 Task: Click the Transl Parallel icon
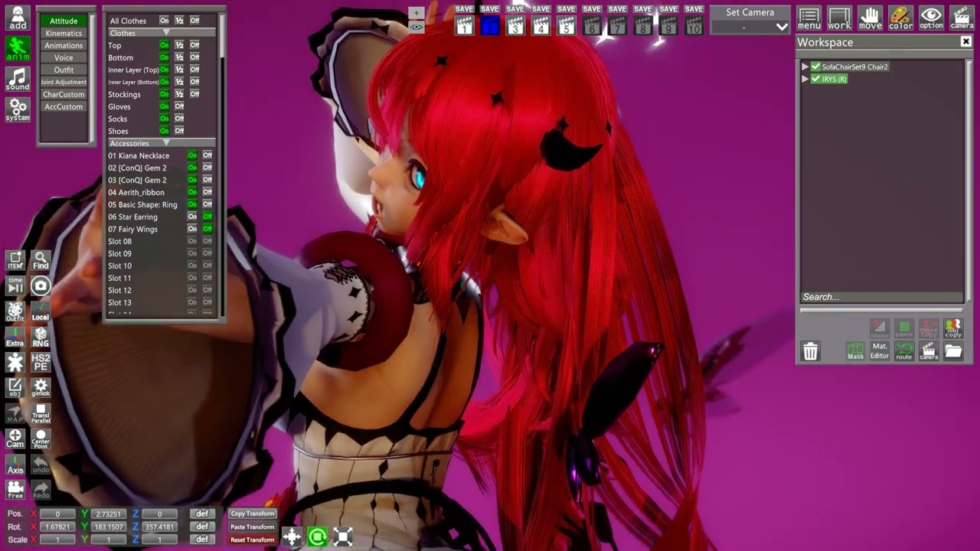pyautogui.click(x=41, y=413)
